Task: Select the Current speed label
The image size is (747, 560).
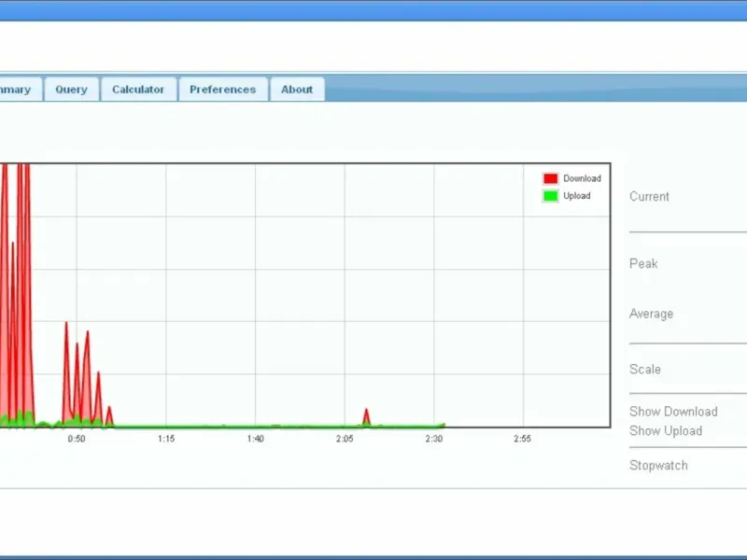Action: [649, 196]
